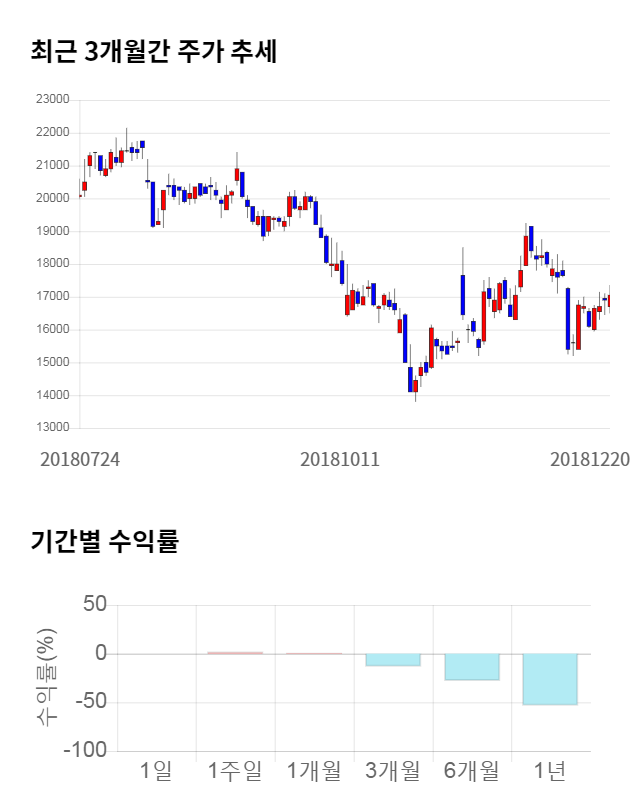This screenshot has height=810, width=640.
Task: Click the 6개월 return bar
Action: (x=471, y=667)
